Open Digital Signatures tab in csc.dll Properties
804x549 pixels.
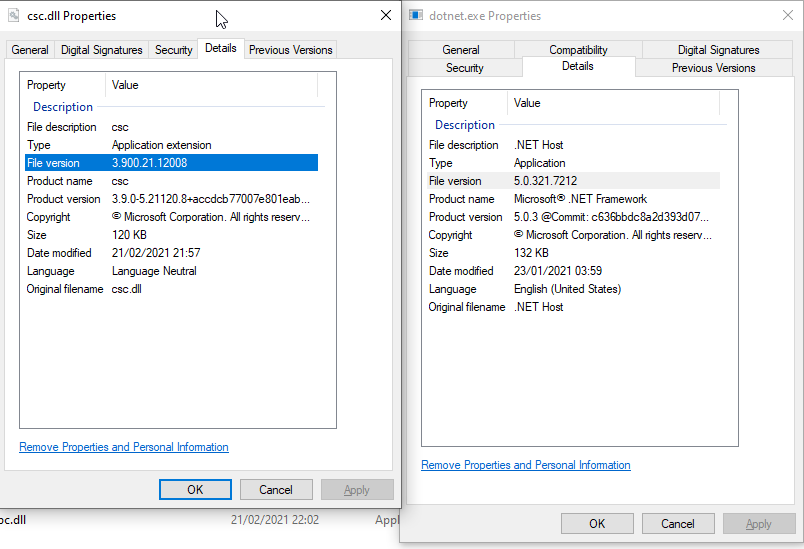point(102,50)
